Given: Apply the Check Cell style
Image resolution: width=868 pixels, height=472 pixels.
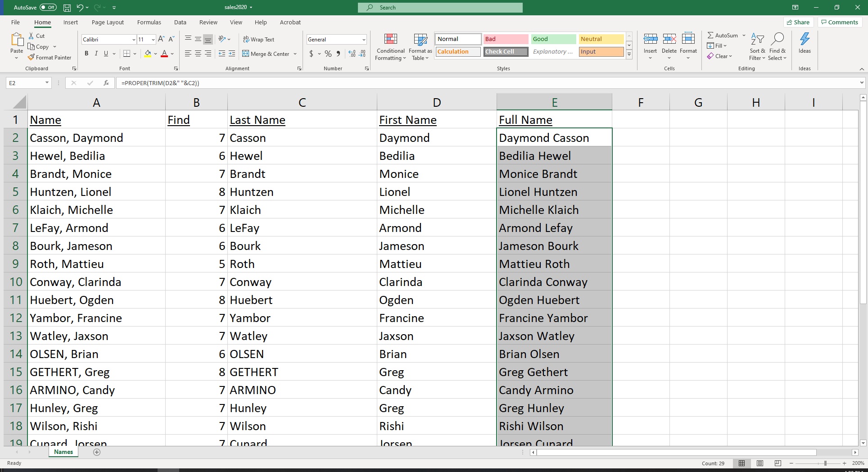Looking at the screenshot, I should coord(506,52).
